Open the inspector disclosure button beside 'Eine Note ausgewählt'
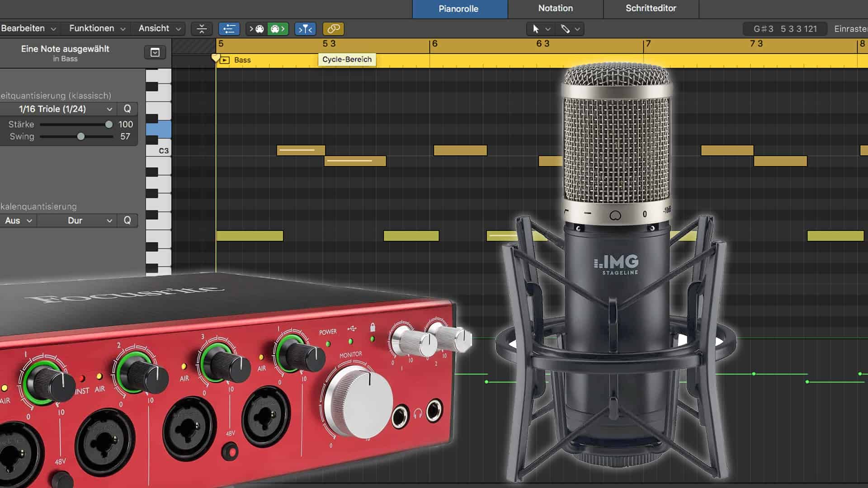868x488 pixels. [x=155, y=52]
